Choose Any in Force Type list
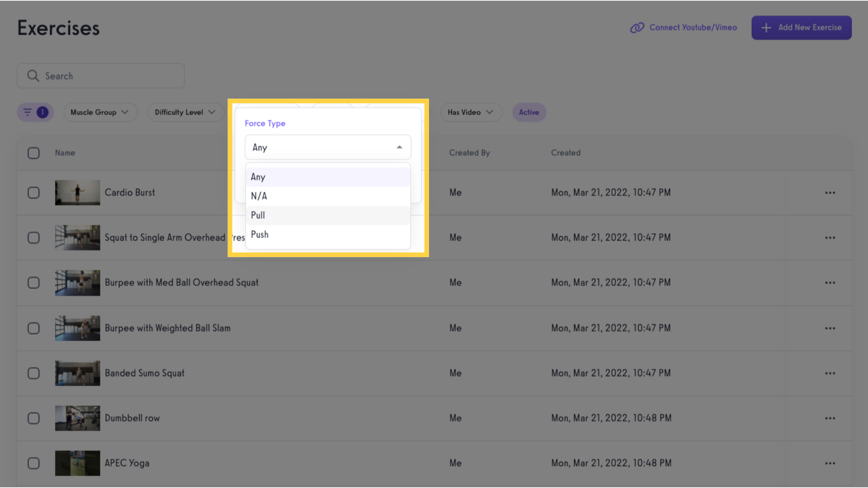This screenshot has width=868, height=488. pos(328,177)
